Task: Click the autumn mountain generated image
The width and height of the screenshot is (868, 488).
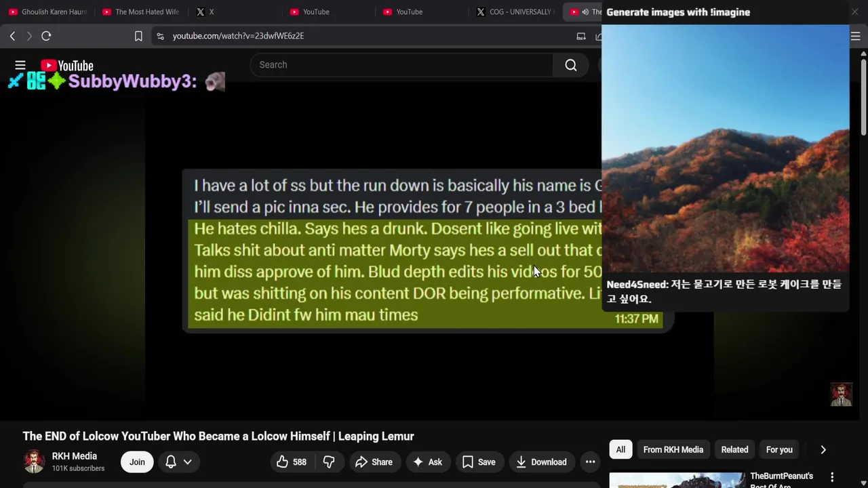Action: coord(726,148)
